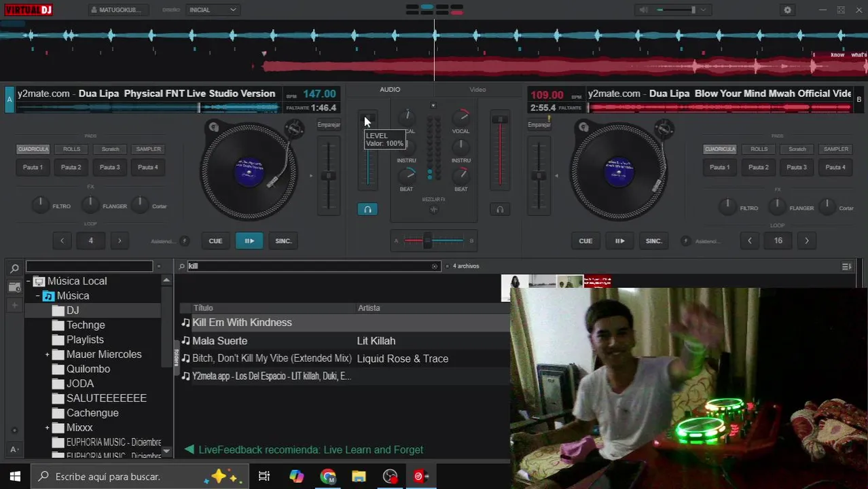Viewport: 868px width, 489px height.
Task: Trigger Pauta 2 pad on deck B
Action: 759,167
